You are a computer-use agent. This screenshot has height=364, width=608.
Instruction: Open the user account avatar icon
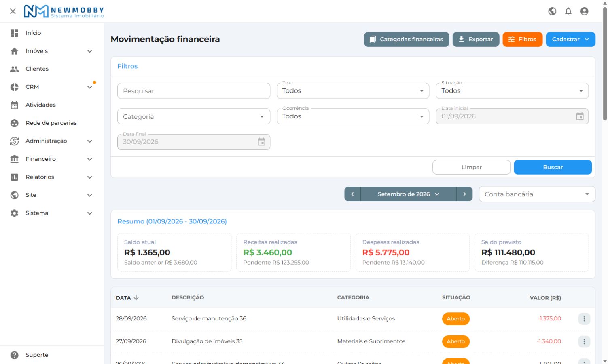(x=584, y=11)
